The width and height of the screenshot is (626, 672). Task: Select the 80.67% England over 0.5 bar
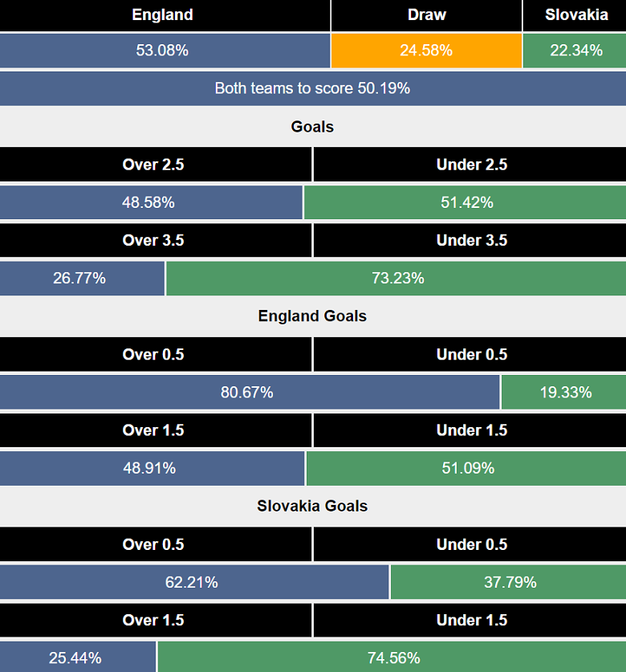(x=248, y=393)
